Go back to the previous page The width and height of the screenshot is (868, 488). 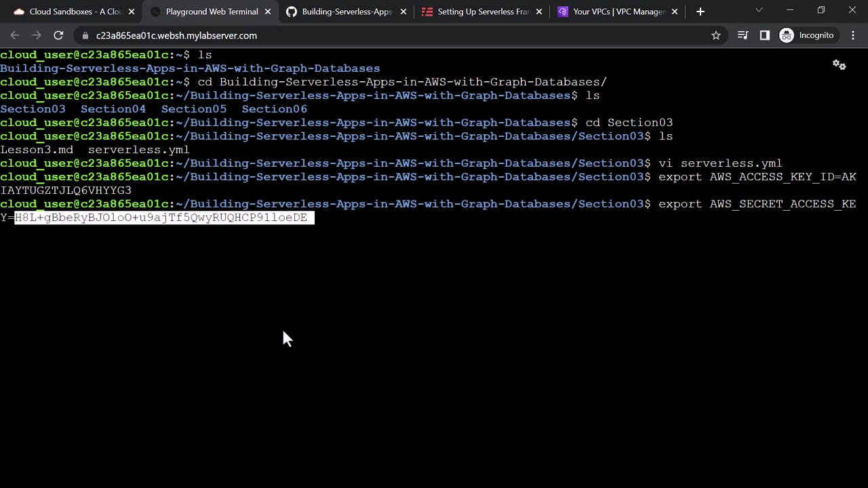pyautogui.click(x=15, y=35)
